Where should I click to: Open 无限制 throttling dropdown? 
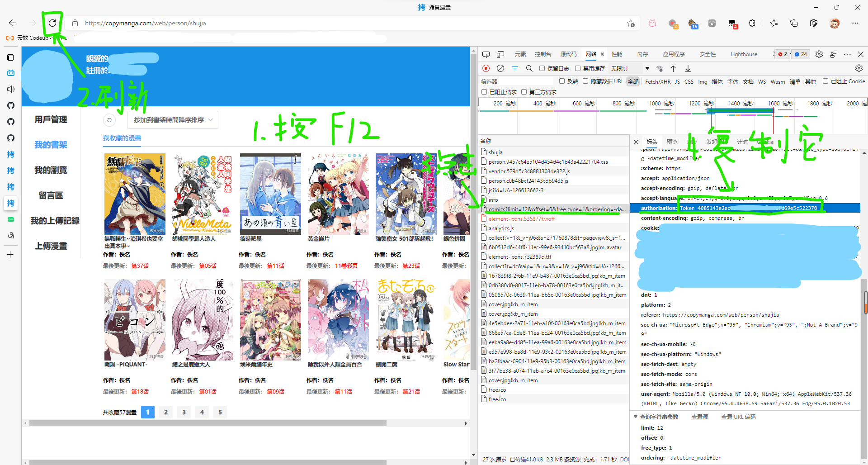point(630,68)
